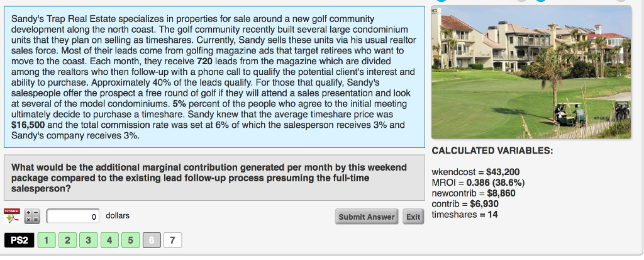Screen dimensions: 644x260
Task: Select the PS2 problem set tab
Action: [x=19, y=240]
